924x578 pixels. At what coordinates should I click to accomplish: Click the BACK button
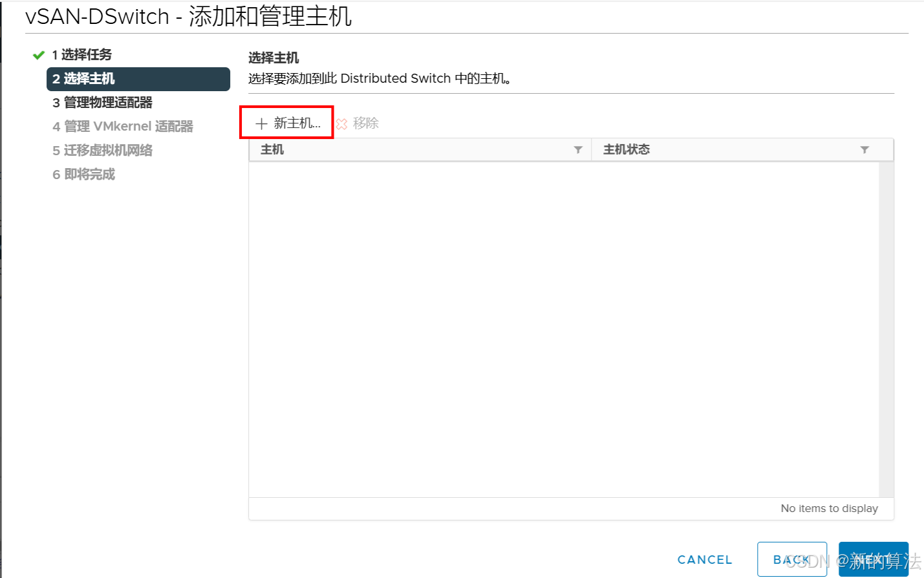pos(792,559)
